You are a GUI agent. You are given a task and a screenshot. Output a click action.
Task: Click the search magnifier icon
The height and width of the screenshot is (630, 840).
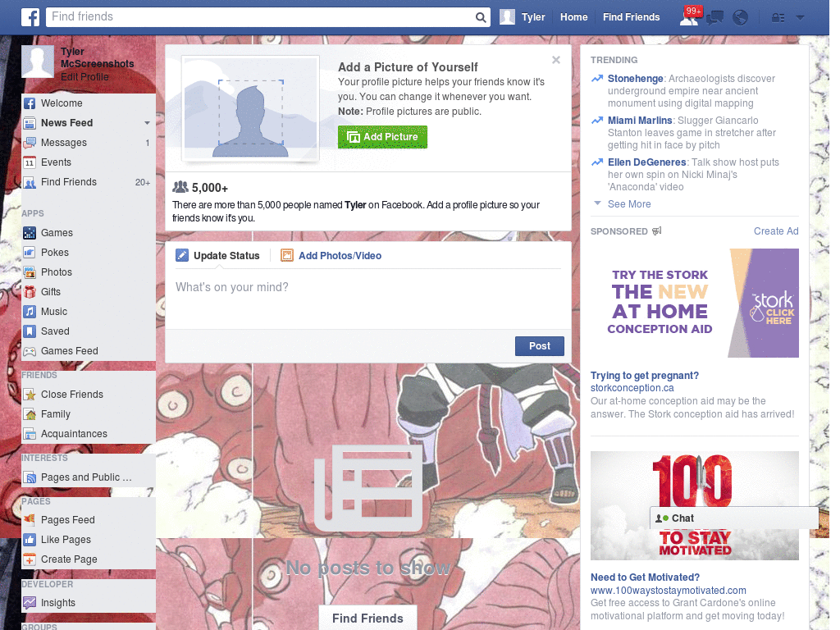point(481,18)
